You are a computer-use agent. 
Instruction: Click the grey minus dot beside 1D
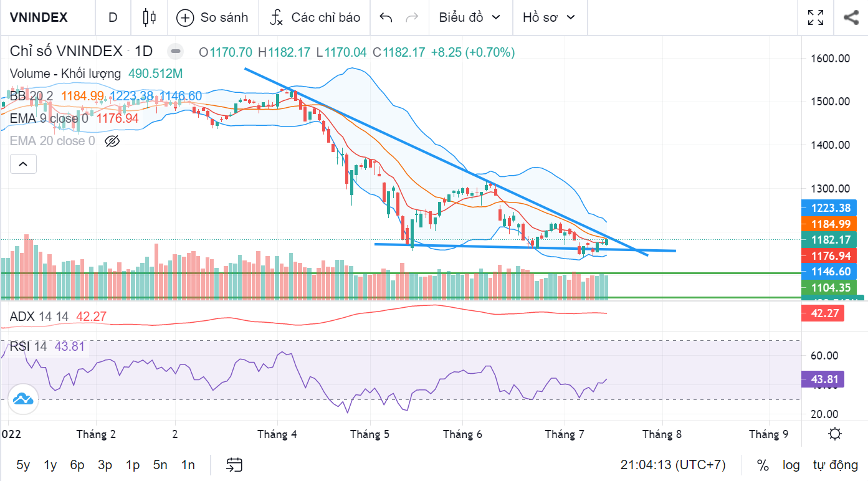click(x=176, y=52)
